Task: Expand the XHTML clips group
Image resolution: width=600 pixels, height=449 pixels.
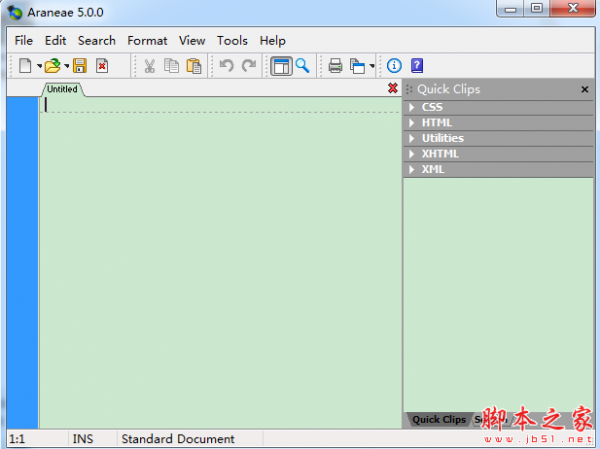Action: [x=498, y=154]
